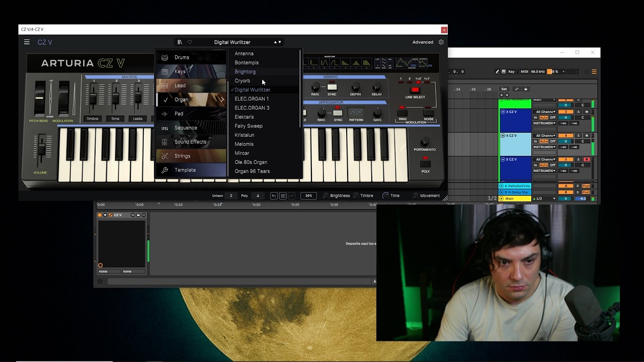
Task: Click the hot-swap icon on the CZ V device
Action: 133,215
